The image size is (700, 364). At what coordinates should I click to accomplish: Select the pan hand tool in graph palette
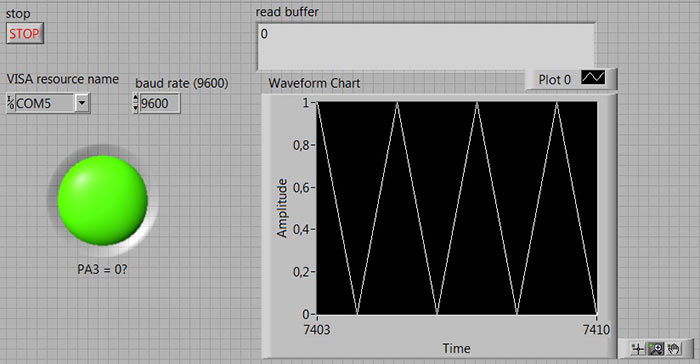[x=674, y=349]
